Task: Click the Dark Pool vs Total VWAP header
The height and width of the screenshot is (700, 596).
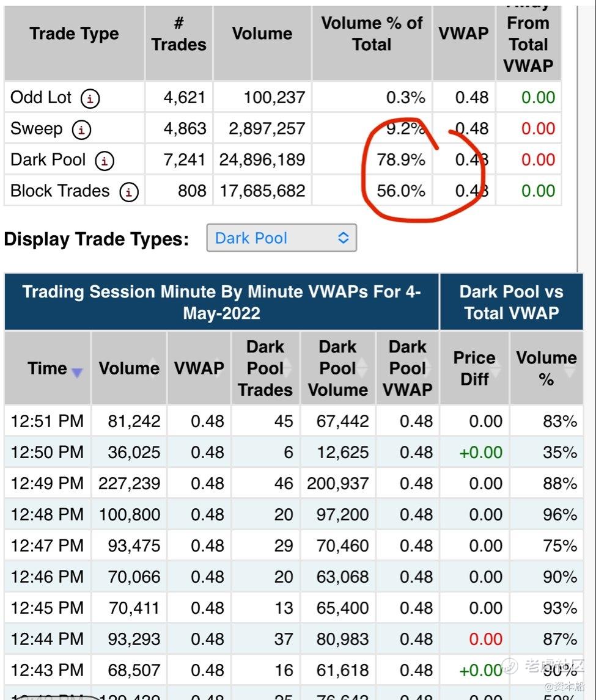Action: click(x=512, y=302)
